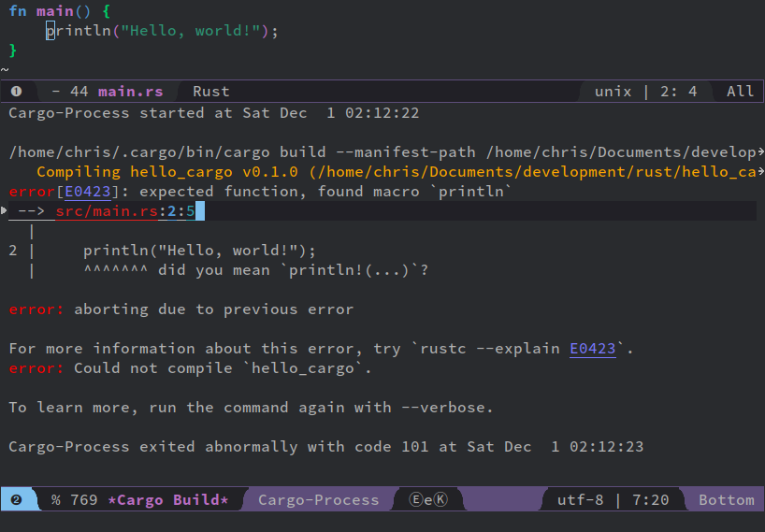Jump to src/main.rs:2:5 error location

125,211
